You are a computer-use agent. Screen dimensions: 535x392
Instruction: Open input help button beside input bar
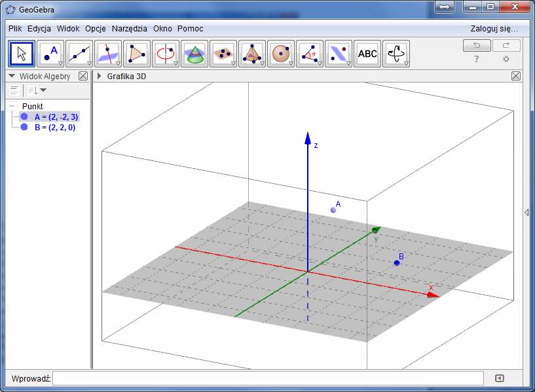click(x=499, y=378)
